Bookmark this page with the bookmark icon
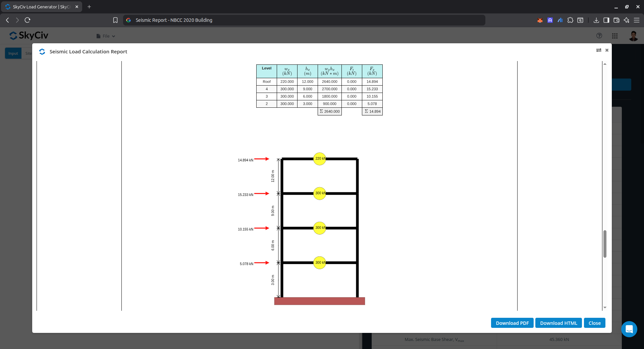The width and height of the screenshot is (644, 349). (115, 20)
